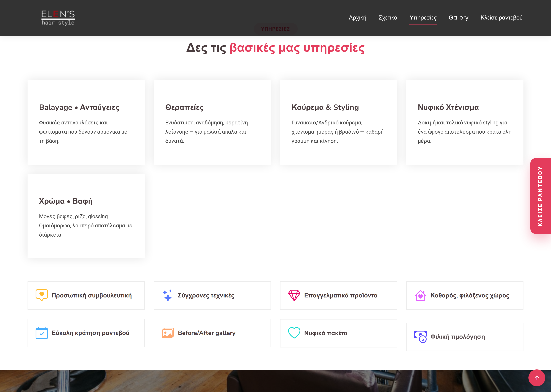
Task: Click the heart chat bubble icon
Action: [42, 295]
